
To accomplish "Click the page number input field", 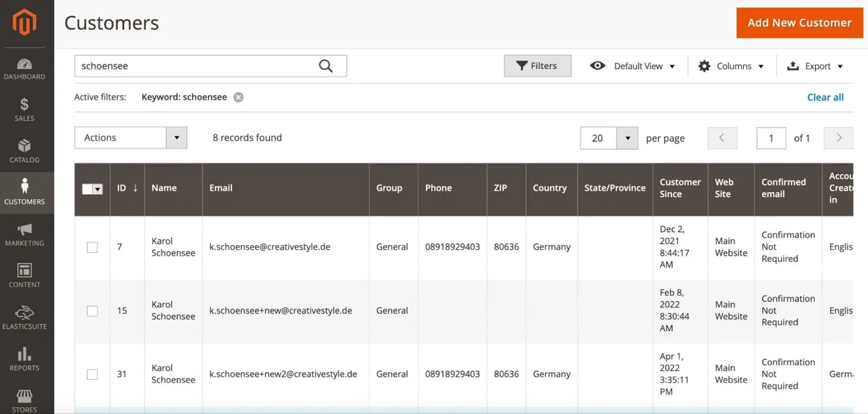I will coord(771,138).
